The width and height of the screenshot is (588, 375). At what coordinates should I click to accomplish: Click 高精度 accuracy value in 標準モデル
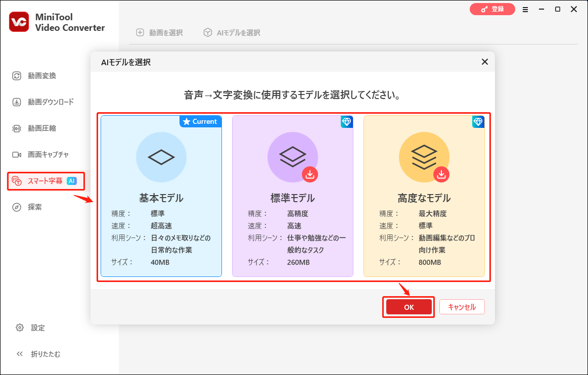(298, 214)
